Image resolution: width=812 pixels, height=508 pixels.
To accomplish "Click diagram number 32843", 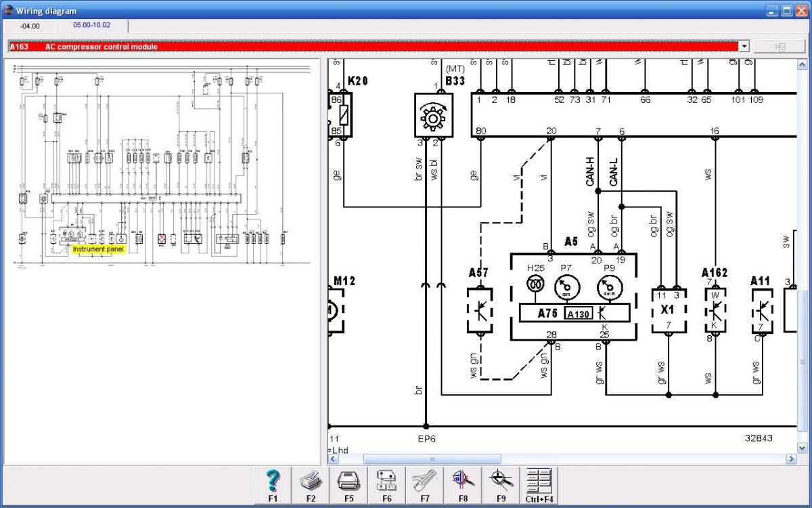I will tap(759, 438).
